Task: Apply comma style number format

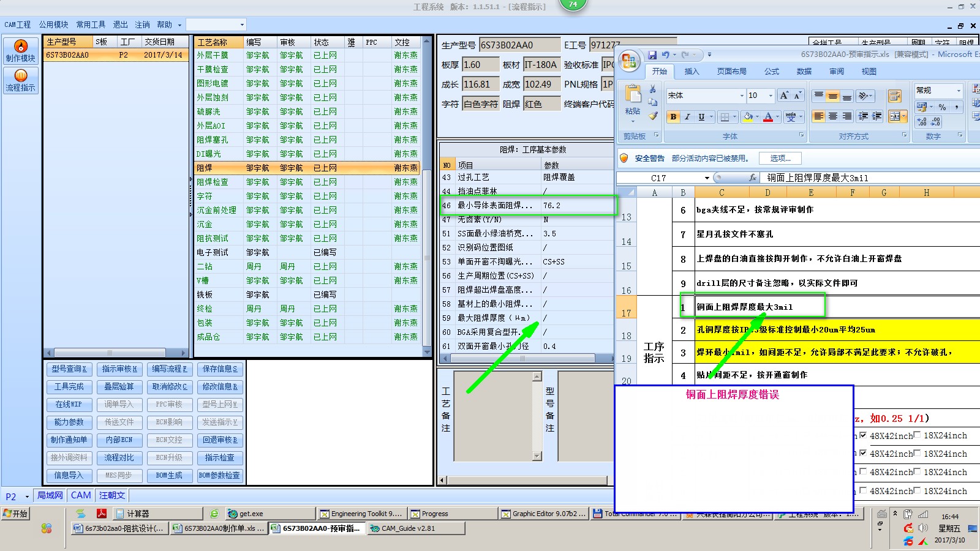Action: pos(956,107)
